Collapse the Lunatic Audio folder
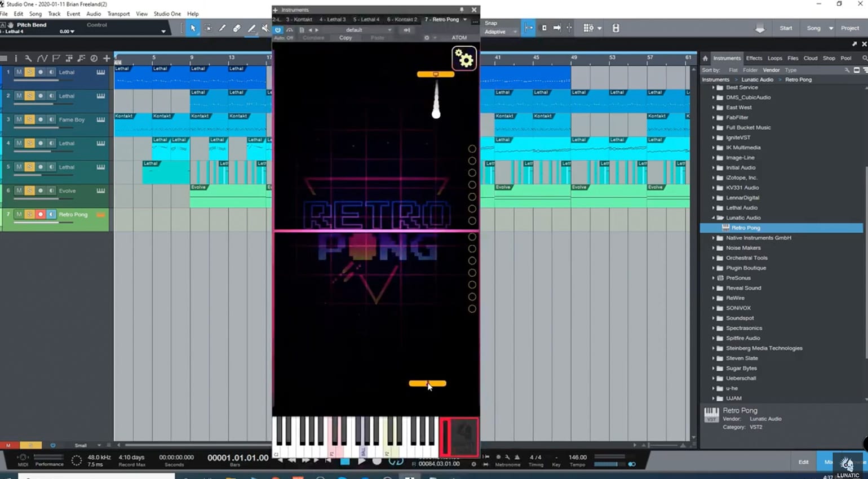Image resolution: width=868 pixels, height=479 pixels. [x=714, y=218]
